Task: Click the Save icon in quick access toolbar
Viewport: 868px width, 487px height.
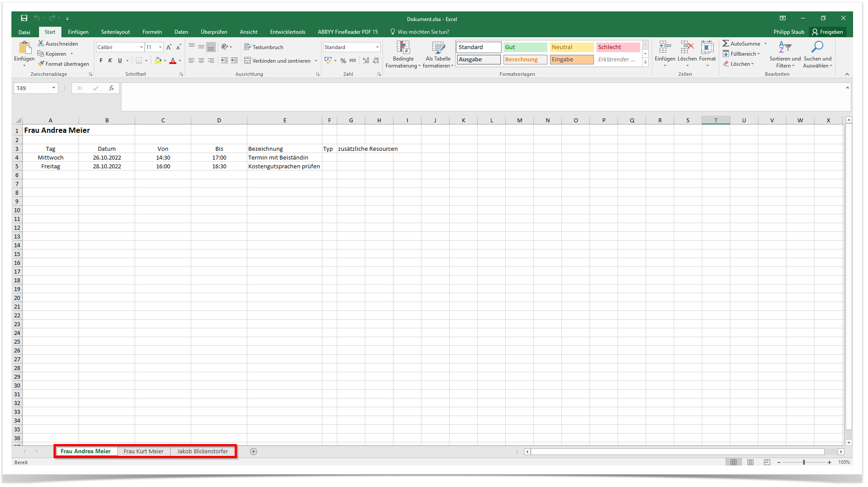Action: [x=24, y=18]
